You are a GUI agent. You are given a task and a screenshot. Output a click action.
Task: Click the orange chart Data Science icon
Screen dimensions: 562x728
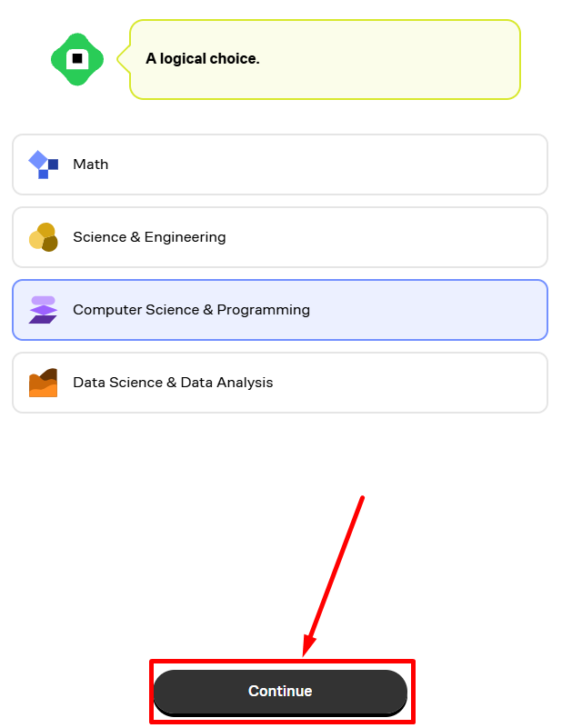click(43, 383)
